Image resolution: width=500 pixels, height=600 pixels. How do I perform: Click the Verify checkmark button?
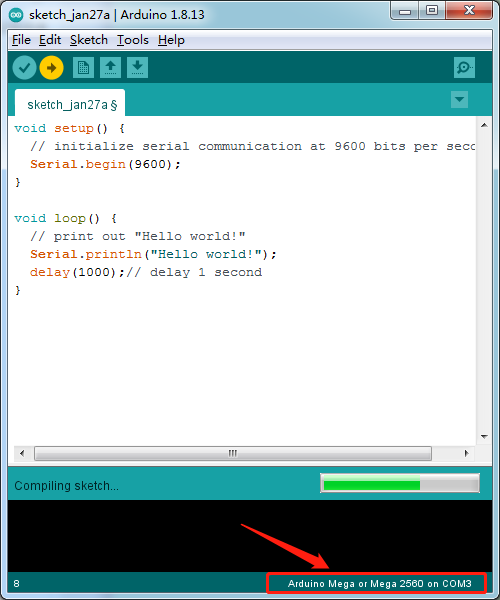point(24,68)
